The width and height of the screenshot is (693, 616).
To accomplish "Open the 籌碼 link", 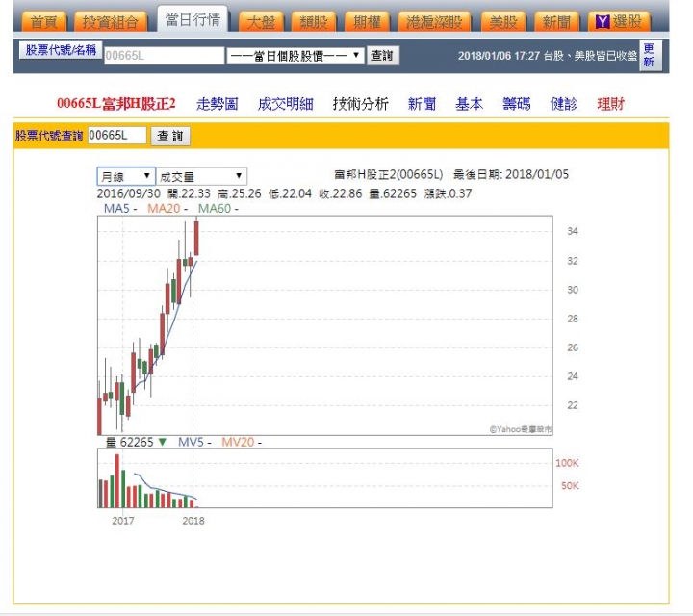I will click(x=516, y=104).
